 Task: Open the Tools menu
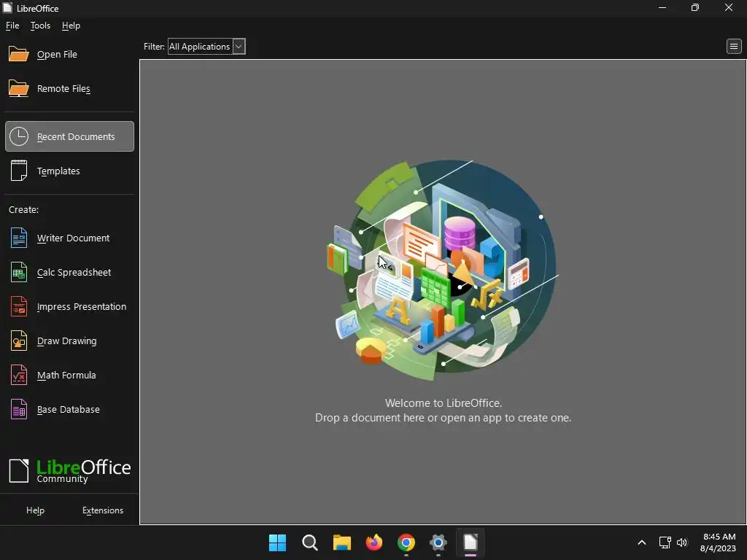[41, 26]
